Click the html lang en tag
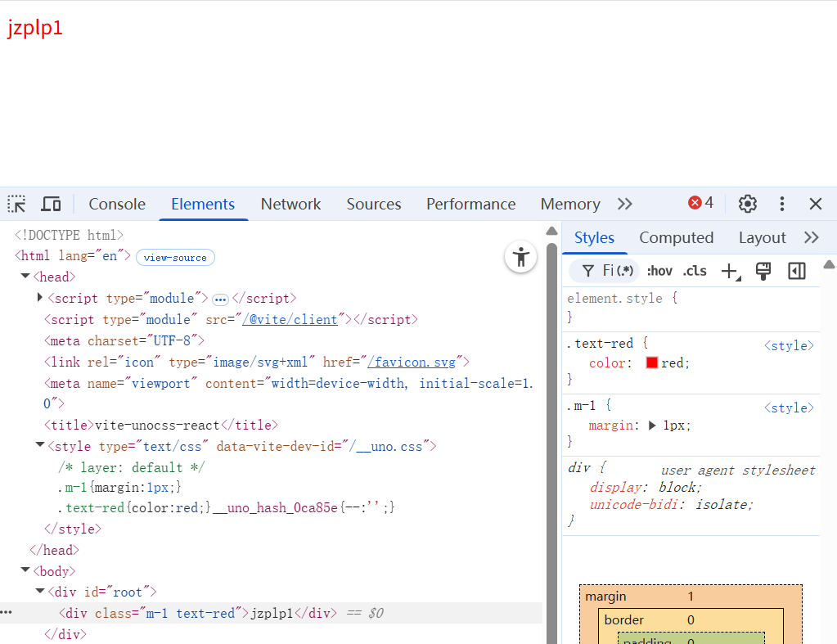 (73, 256)
